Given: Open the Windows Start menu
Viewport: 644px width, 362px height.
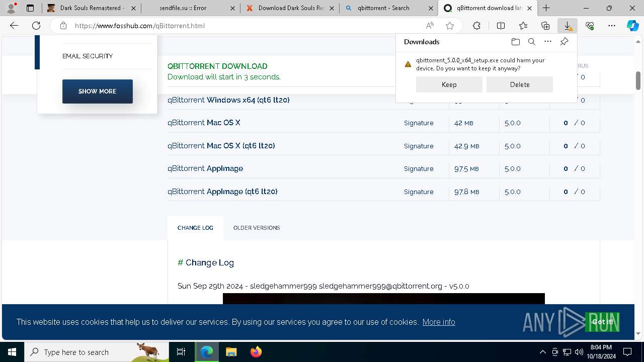Looking at the screenshot, I should coord(12,352).
